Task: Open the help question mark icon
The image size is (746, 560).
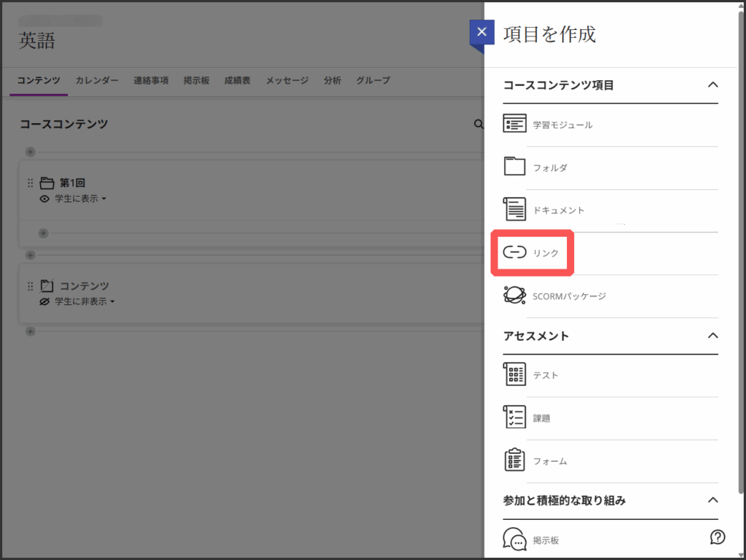Action: (717, 537)
